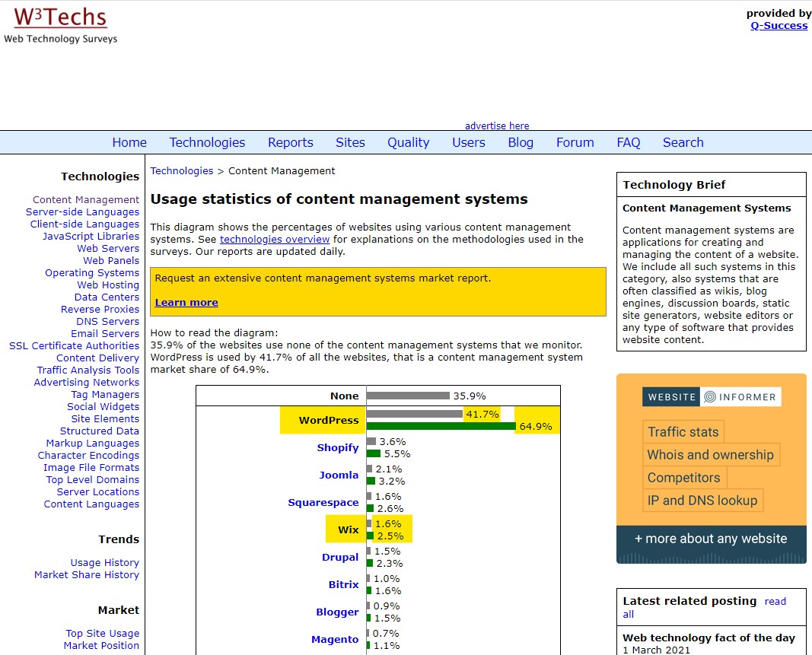Open Web Servers sidebar link
812x655 pixels.
click(108, 249)
